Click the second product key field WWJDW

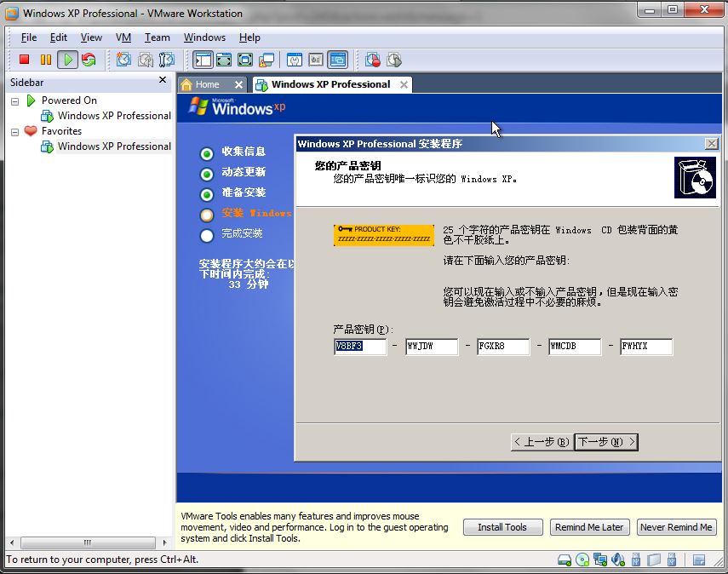coord(432,347)
